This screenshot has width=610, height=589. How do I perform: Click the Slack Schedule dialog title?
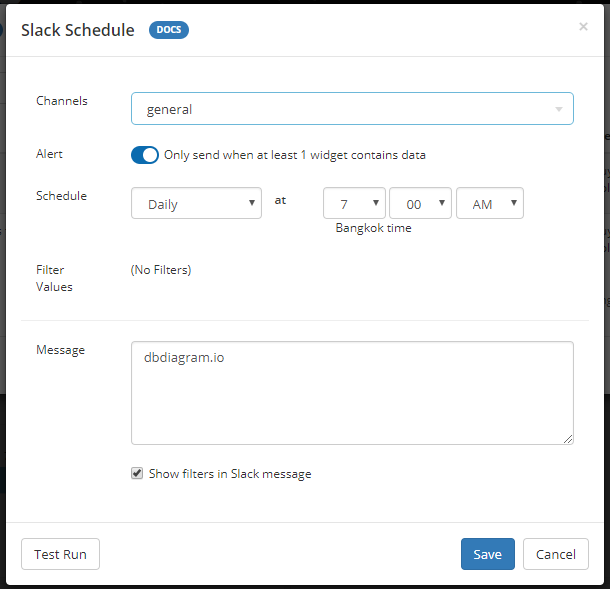pos(78,30)
